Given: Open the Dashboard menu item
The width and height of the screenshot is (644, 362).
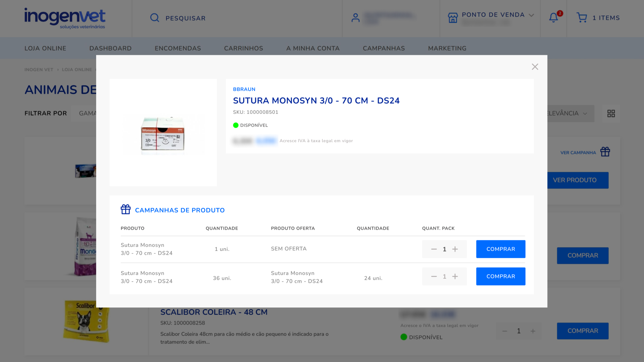Looking at the screenshot, I should coord(110,48).
